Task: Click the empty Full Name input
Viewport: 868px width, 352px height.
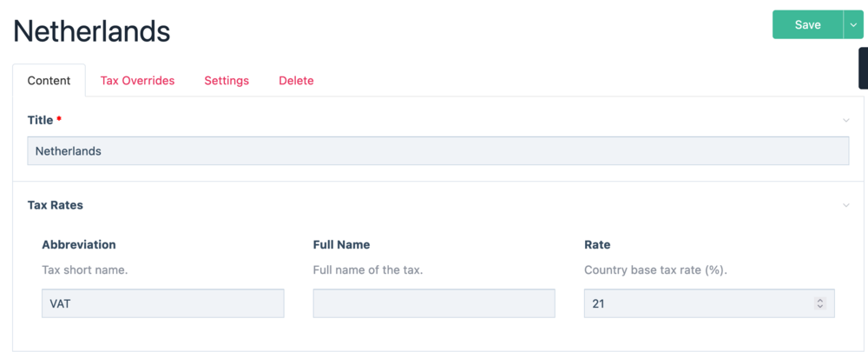Action: point(433,303)
